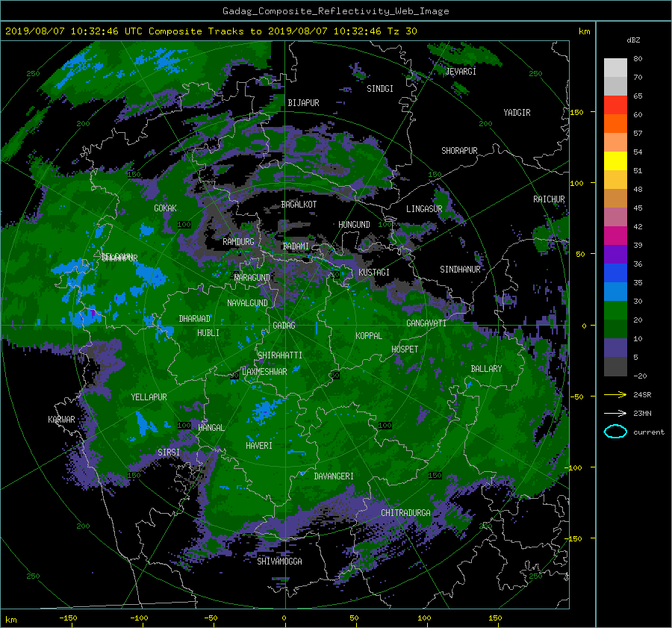Click the BALLARY city label
672x628 pixels.
tap(486, 369)
